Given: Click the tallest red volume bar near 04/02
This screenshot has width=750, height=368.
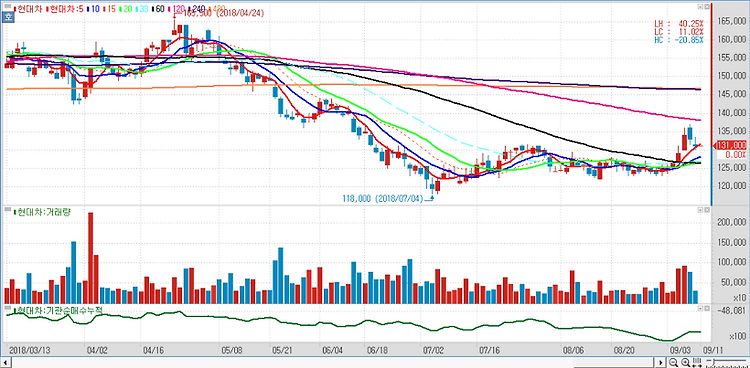Looking at the screenshot, I should click(x=90, y=258).
